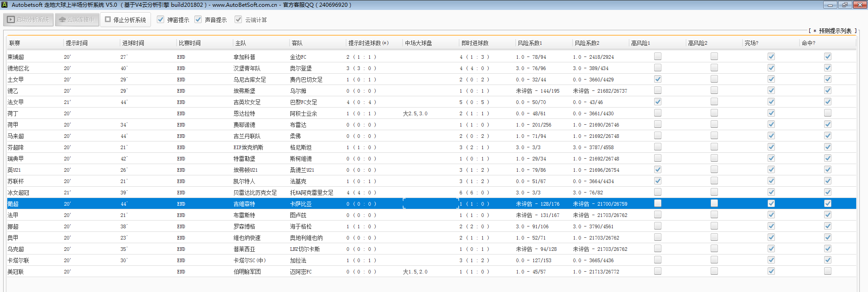Viewport: 868px width, 292px height.
Task: Click the Autobetsoft app icon in title bar
Action: [5, 5]
